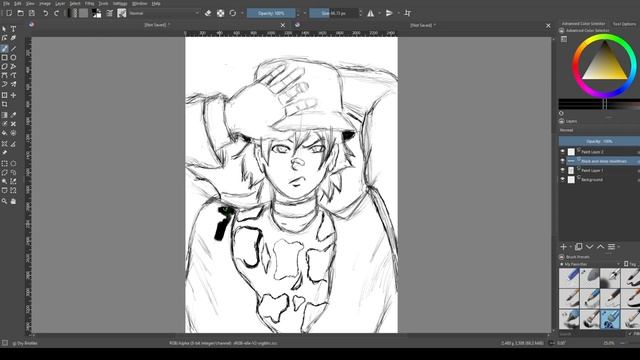Select the Zoom magnifier tool
This screenshot has width=640, height=360.
pyautogui.click(x=4, y=201)
